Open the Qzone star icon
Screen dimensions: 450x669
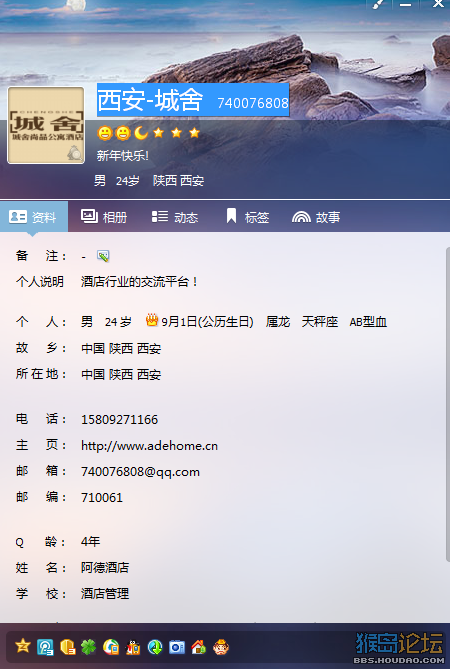click(23, 646)
